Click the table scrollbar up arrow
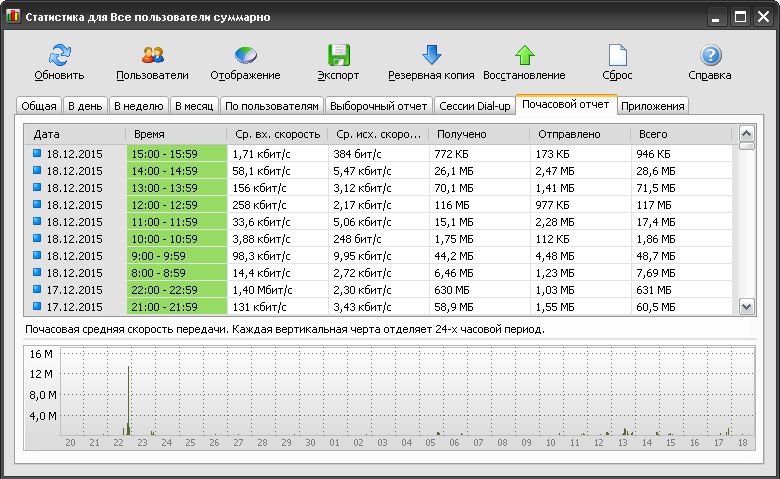This screenshot has width=780, height=479. click(x=746, y=133)
